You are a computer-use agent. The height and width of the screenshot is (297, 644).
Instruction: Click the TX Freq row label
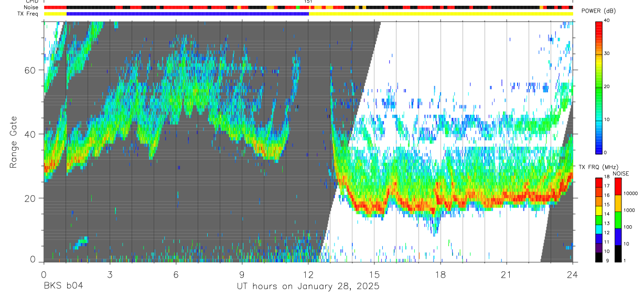(28, 14)
